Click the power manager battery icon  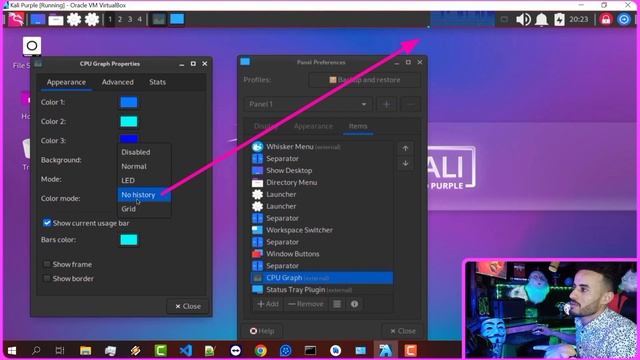(x=559, y=19)
